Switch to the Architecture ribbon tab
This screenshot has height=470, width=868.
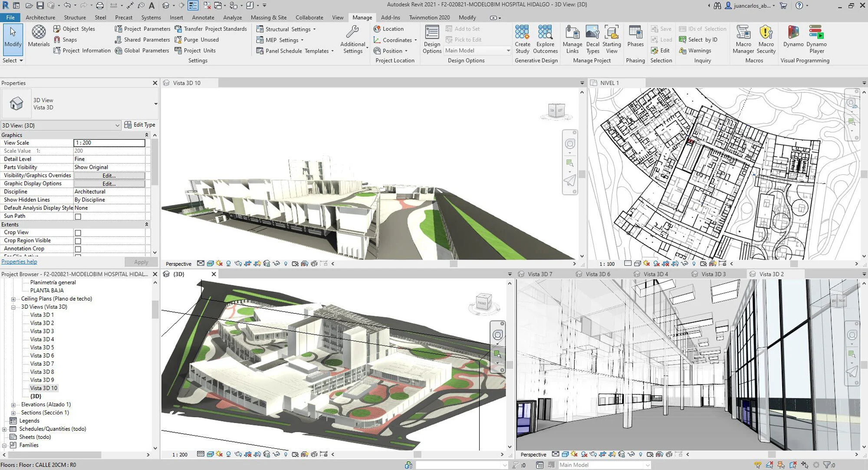[40, 17]
